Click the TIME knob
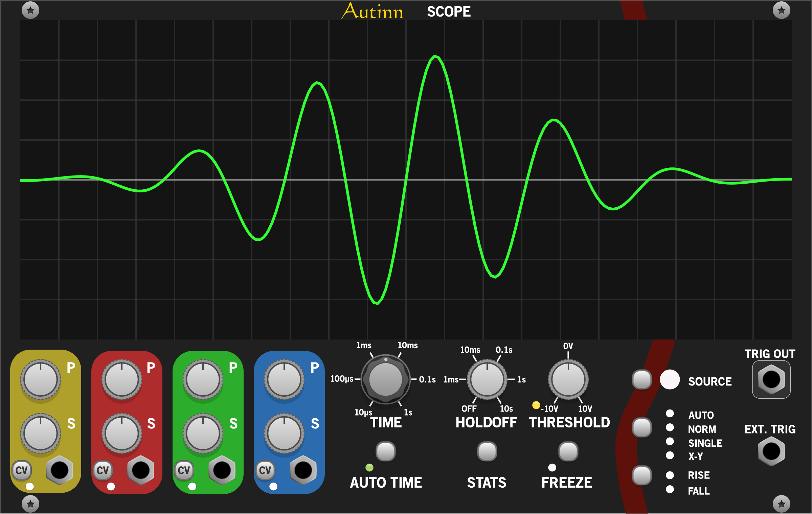Image resolution: width=812 pixels, height=514 pixels. pyautogui.click(x=386, y=379)
